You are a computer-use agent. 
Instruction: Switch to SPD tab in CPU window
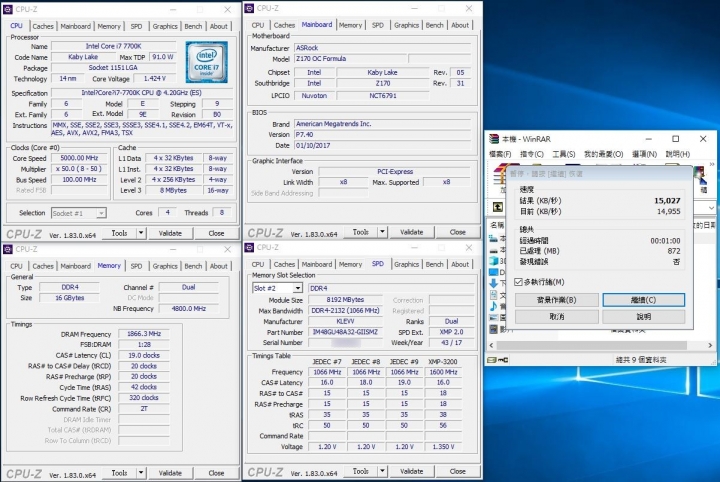point(136,26)
